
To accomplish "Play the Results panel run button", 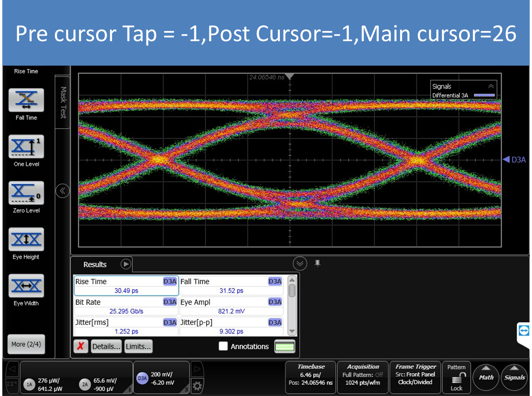I will [x=126, y=264].
